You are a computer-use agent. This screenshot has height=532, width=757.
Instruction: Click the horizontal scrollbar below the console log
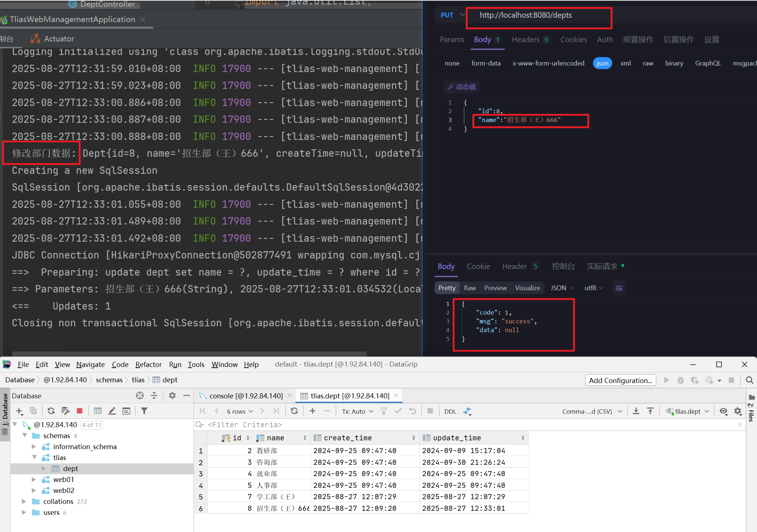[189, 353]
